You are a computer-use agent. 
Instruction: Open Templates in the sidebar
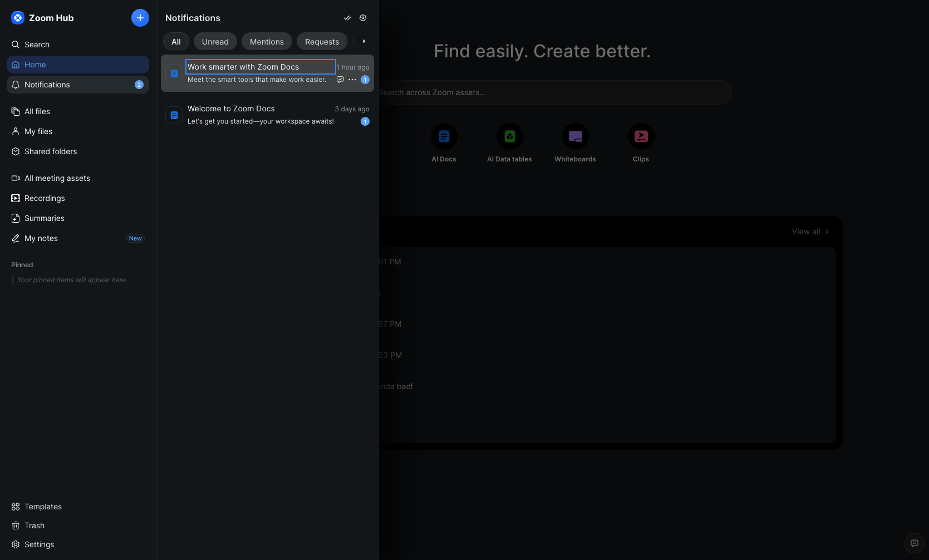(78, 507)
